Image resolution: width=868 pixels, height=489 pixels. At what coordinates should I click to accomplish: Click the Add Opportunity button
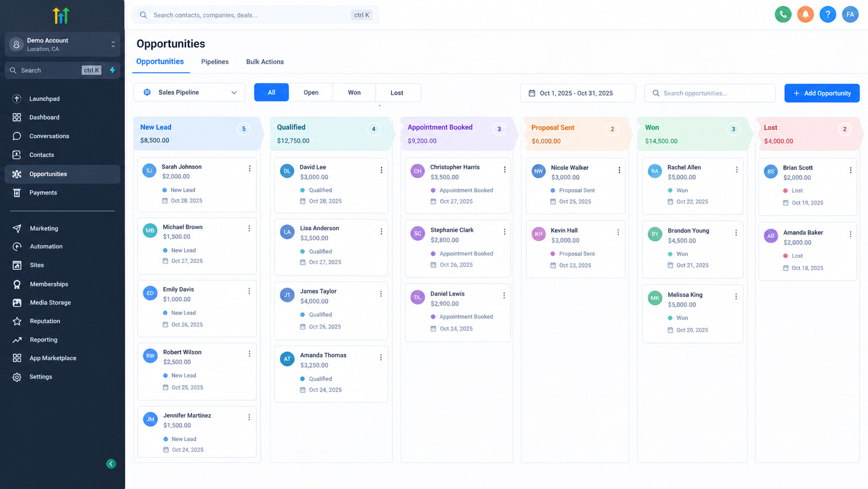822,93
